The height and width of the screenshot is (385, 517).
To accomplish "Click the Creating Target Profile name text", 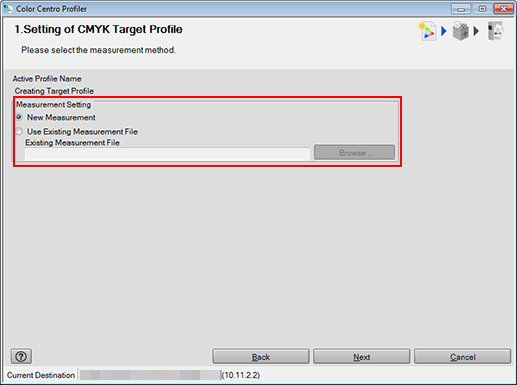I will (54, 91).
